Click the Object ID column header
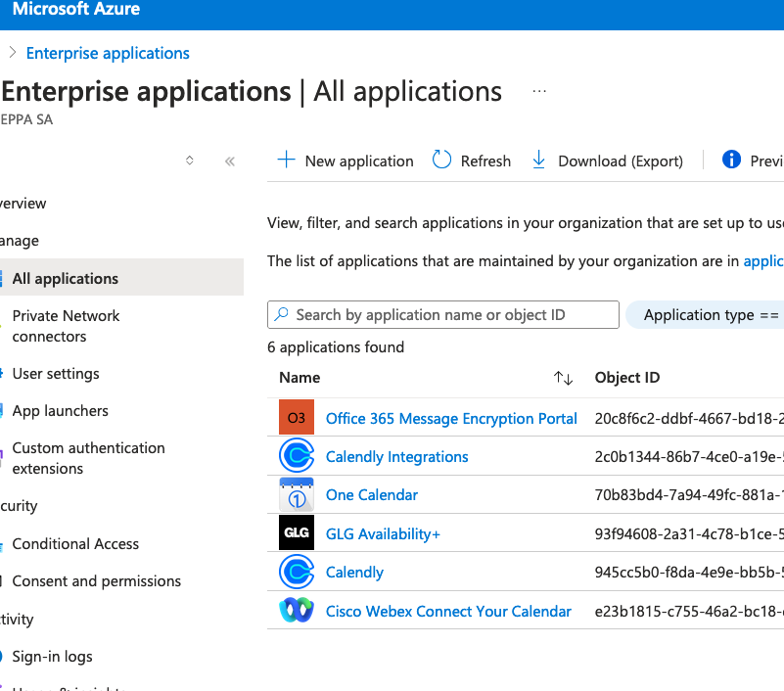 [627, 378]
